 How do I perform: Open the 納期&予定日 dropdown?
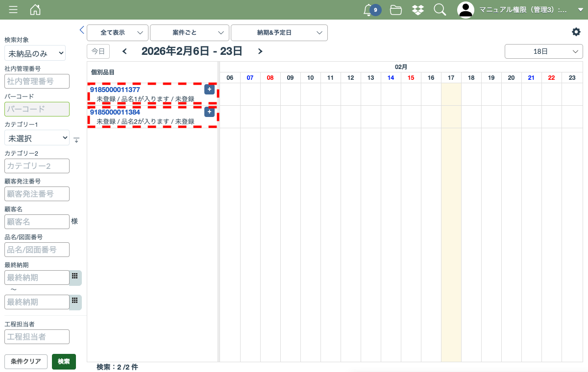(279, 33)
